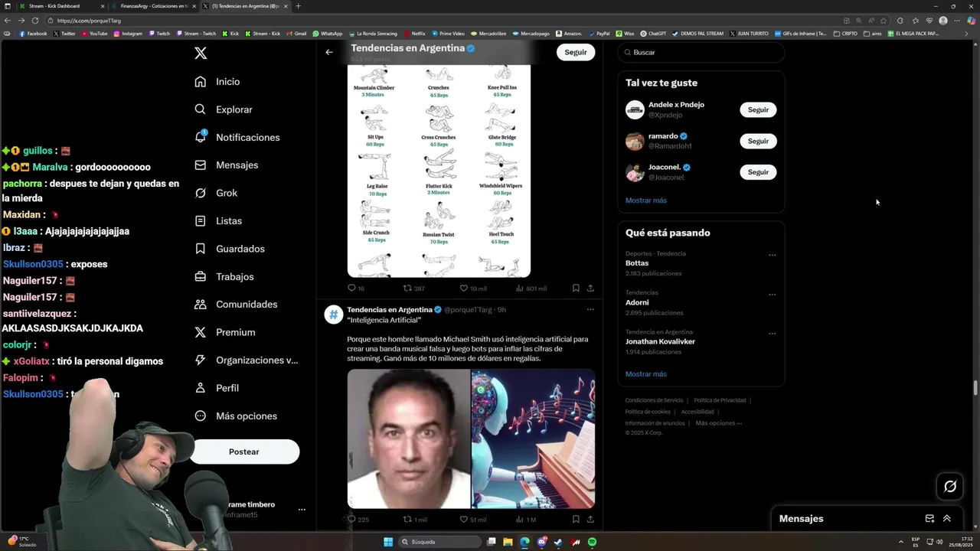Repost the workout post with 387 reposts

click(414, 289)
